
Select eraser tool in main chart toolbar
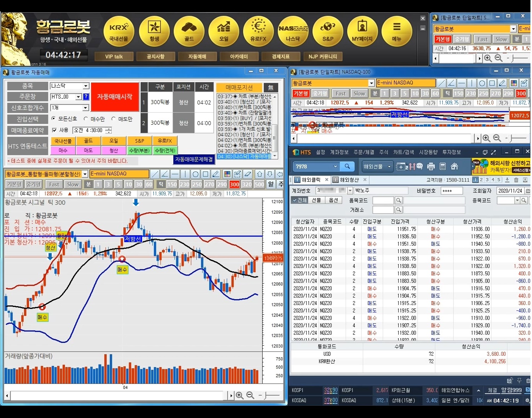pos(248,174)
